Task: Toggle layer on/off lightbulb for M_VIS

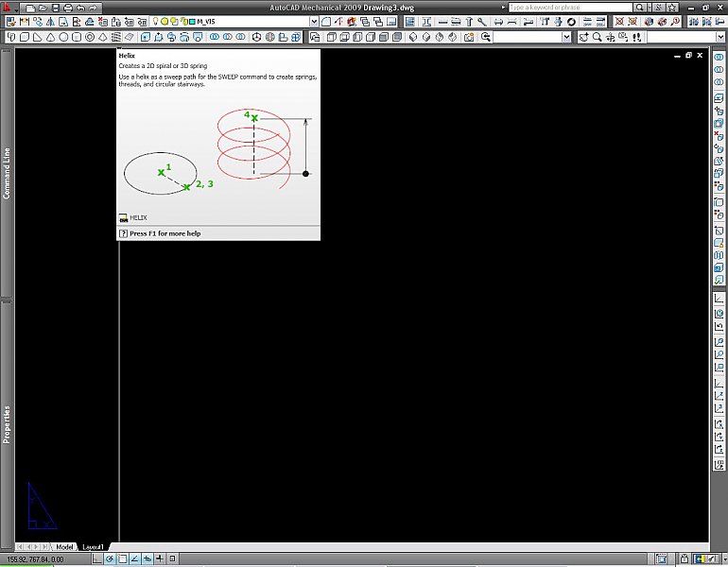Action: 156,22
